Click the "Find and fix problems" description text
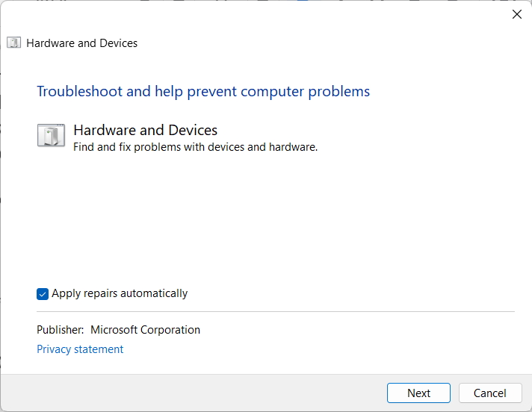Screen dimensions: 532x412 [x=195, y=147]
